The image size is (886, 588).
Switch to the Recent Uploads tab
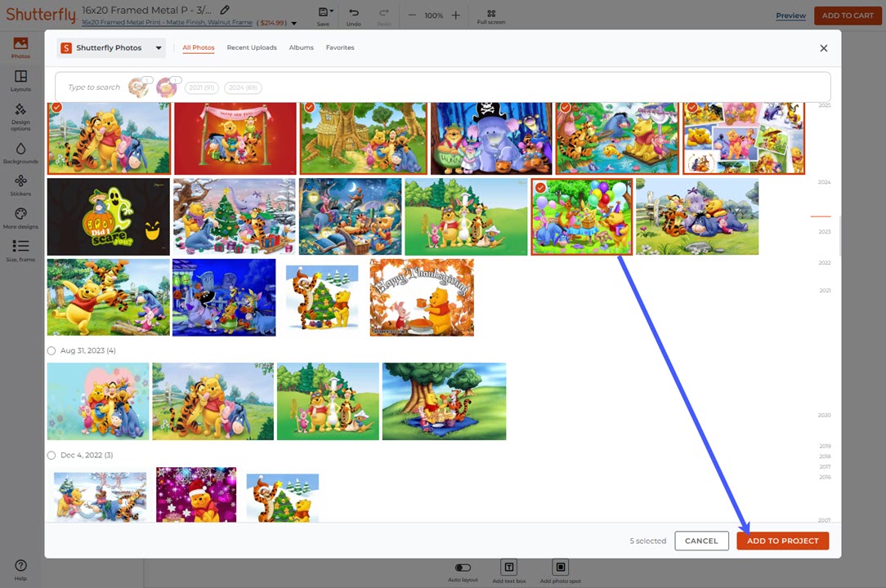252,47
